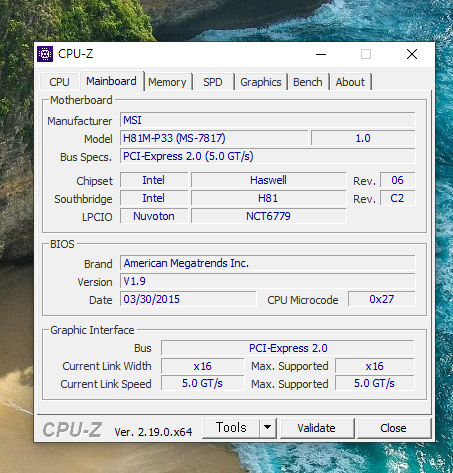Click the CPU Microcode label
Image resolution: width=453 pixels, height=473 pixels.
[303, 300]
